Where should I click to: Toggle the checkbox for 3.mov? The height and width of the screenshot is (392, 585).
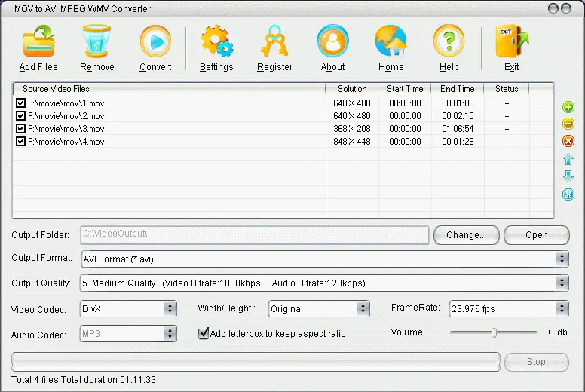pos(21,129)
